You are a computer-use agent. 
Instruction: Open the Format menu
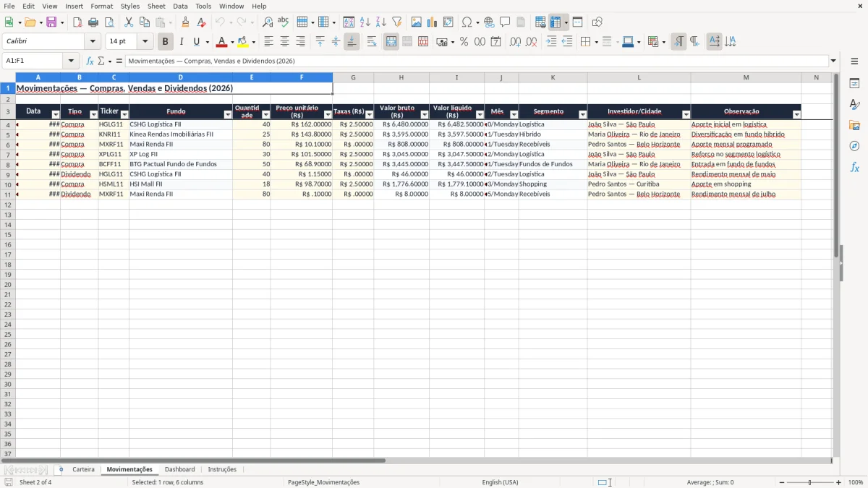102,6
